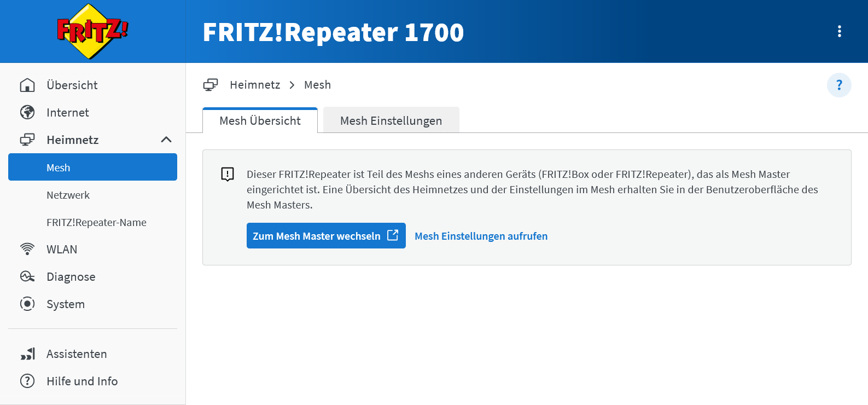Open the Internet menu item
The height and width of the screenshot is (405, 868).
point(92,112)
